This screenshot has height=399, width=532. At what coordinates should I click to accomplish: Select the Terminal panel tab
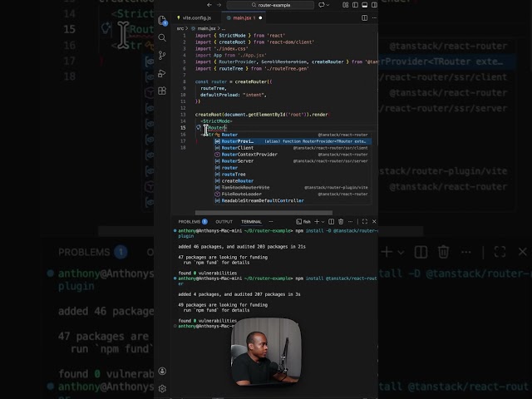(251, 222)
